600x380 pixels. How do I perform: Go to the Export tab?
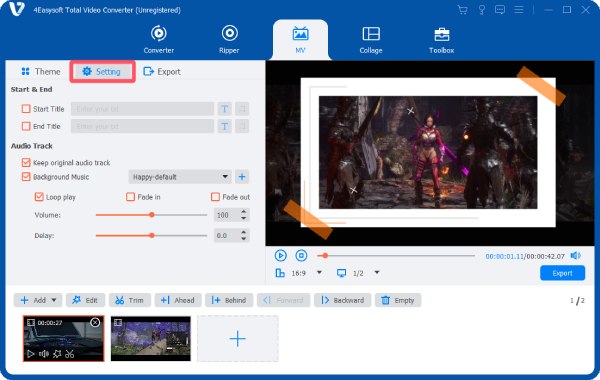(161, 72)
